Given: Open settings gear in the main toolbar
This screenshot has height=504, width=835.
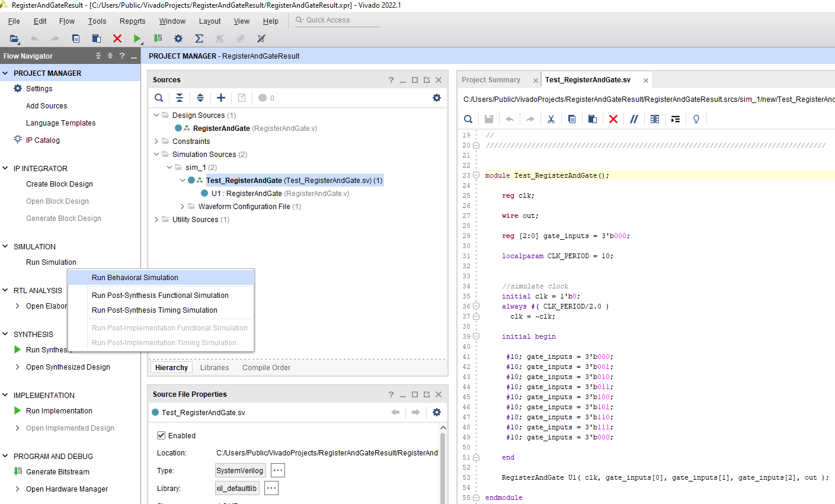Looking at the screenshot, I should tap(178, 38).
